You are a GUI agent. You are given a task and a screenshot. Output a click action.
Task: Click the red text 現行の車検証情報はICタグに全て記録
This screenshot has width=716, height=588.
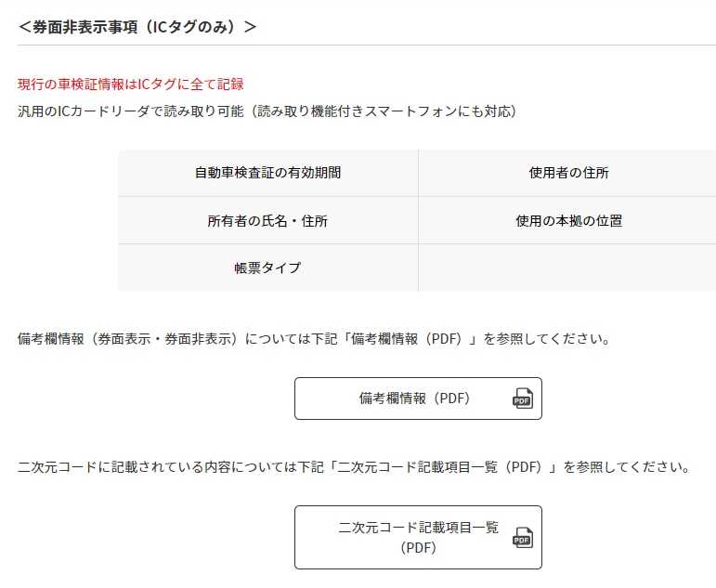(x=130, y=85)
